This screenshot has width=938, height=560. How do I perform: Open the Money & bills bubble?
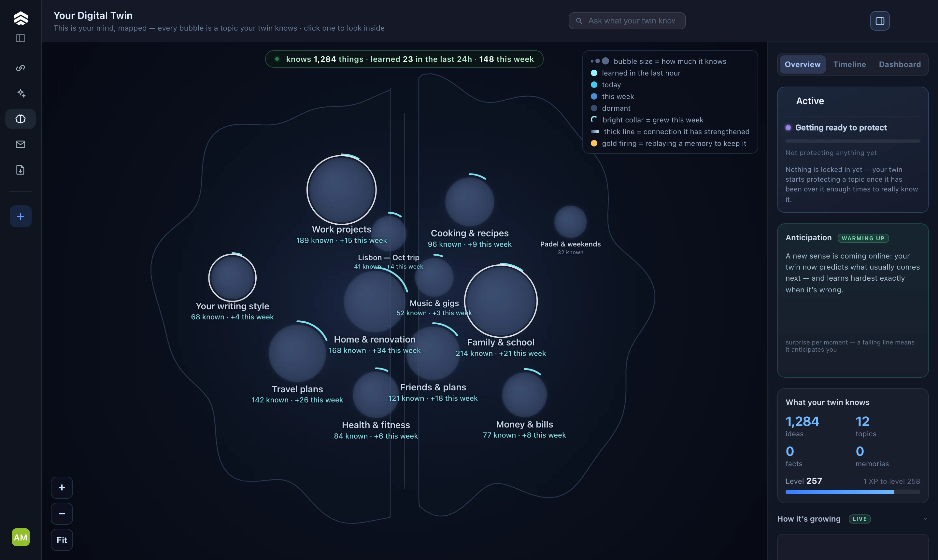tap(524, 395)
